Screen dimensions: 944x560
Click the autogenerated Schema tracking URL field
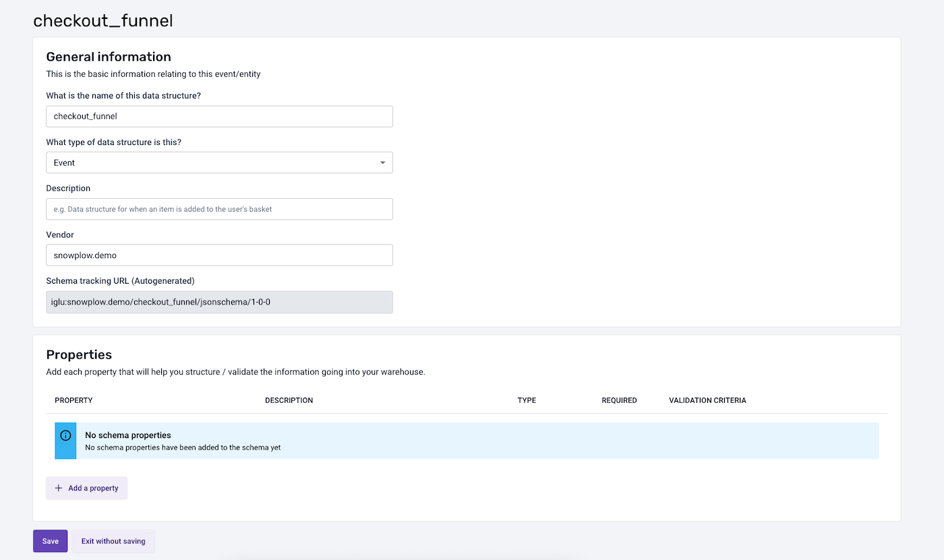[219, 302]
